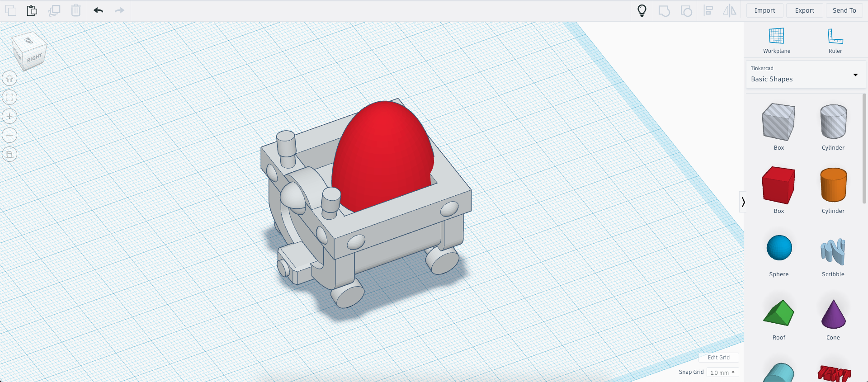Select the red solid Box shape

(x=778, y=186)
